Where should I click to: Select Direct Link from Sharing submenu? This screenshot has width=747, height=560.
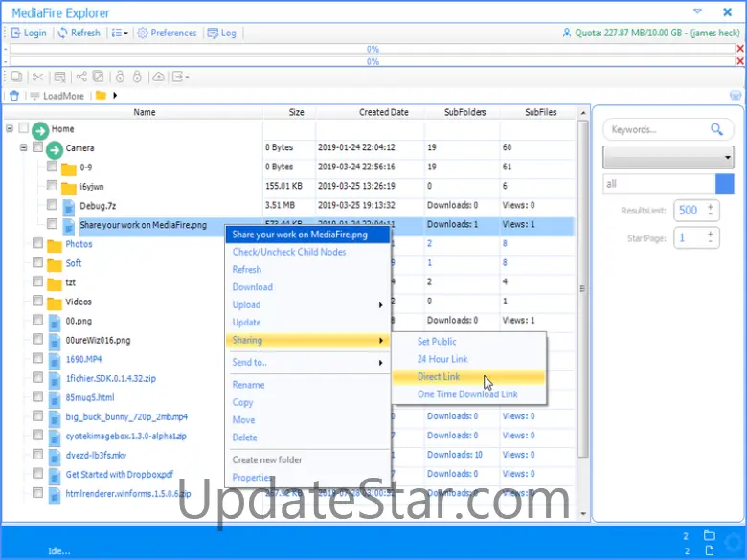439,377
